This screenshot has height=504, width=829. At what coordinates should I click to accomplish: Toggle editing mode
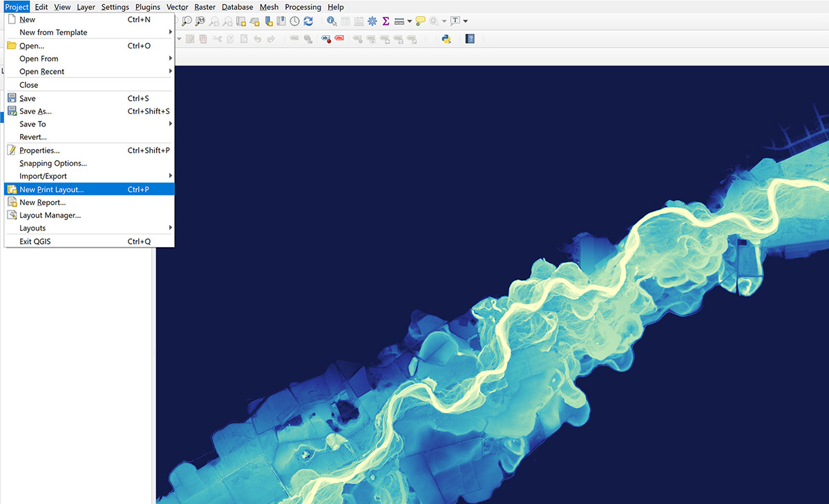click(190, 39)
